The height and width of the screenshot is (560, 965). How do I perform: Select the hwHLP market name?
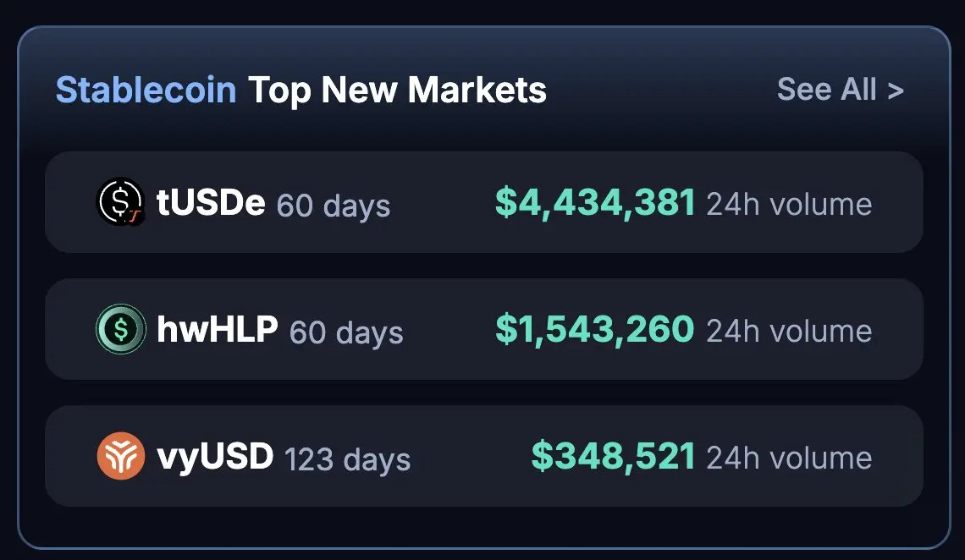[218, 329]
